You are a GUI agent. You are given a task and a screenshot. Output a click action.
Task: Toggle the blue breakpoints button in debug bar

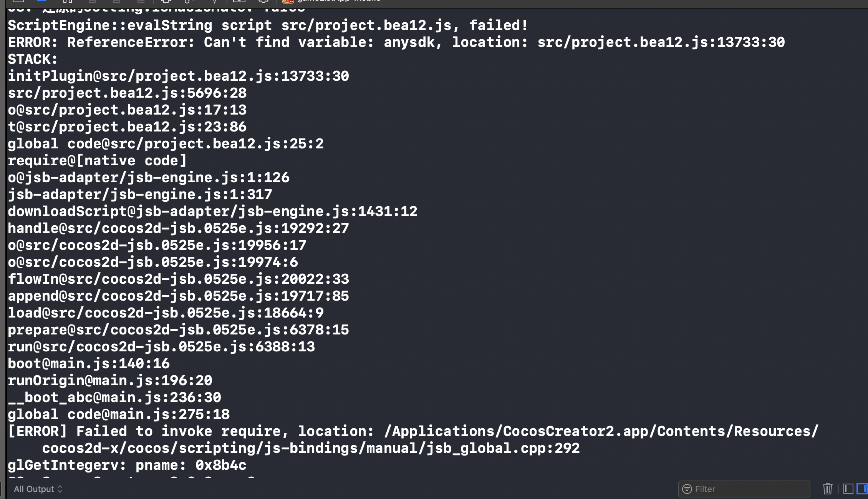[41, 1]
